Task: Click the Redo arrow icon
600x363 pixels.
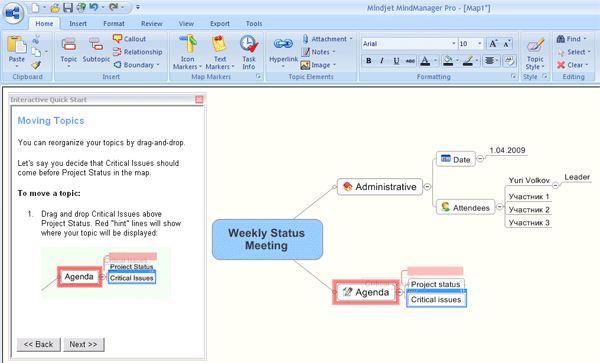Action: coord(113,7)
